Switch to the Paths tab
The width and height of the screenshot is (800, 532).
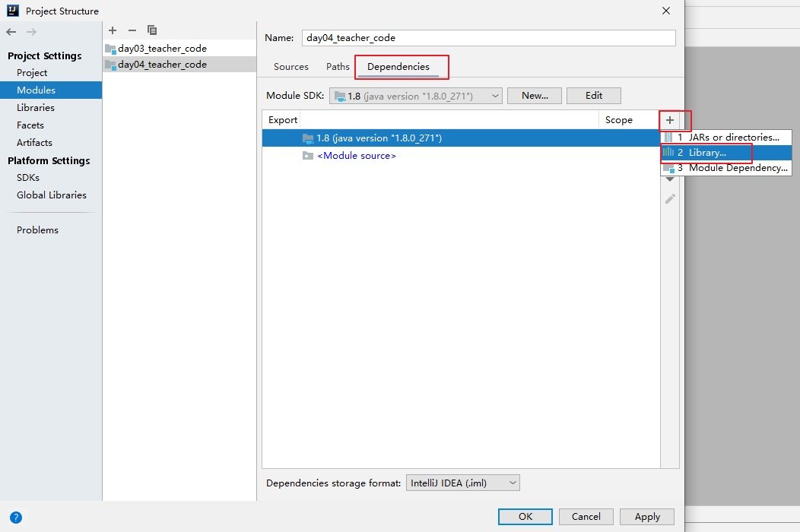coord(338,67)
